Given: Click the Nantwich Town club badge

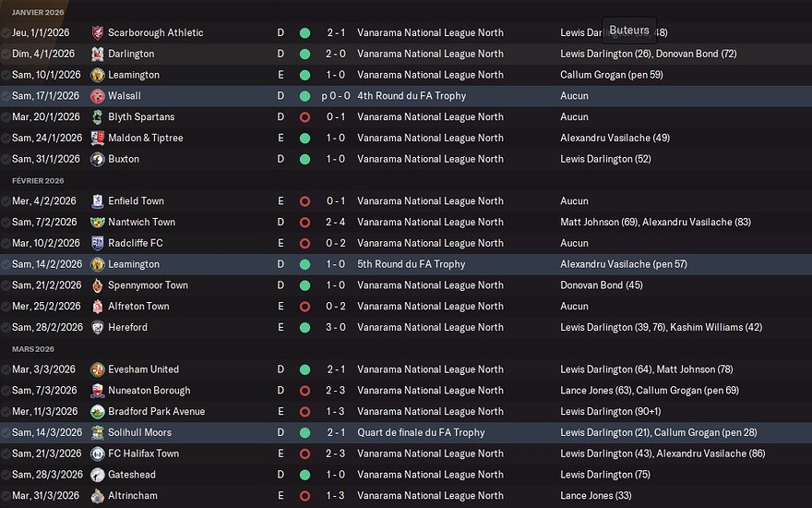Looking at the screenshot, I should coord(97,223).
